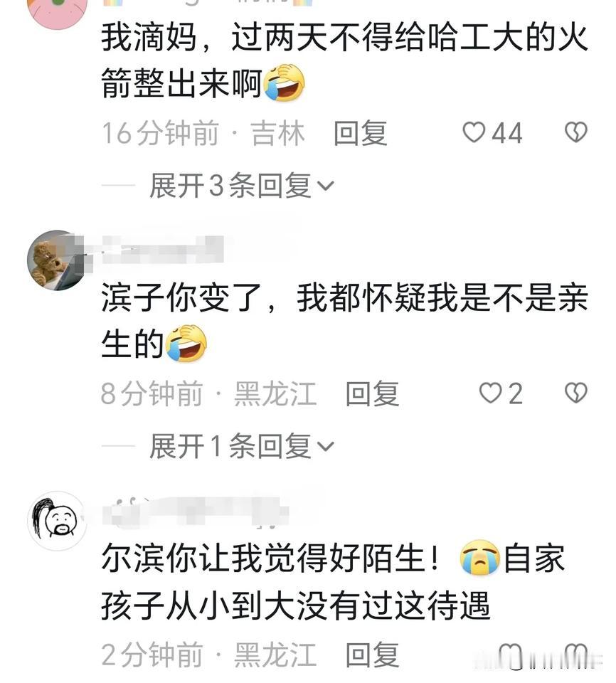Open teddy bear avatar profile

[57, 260]
